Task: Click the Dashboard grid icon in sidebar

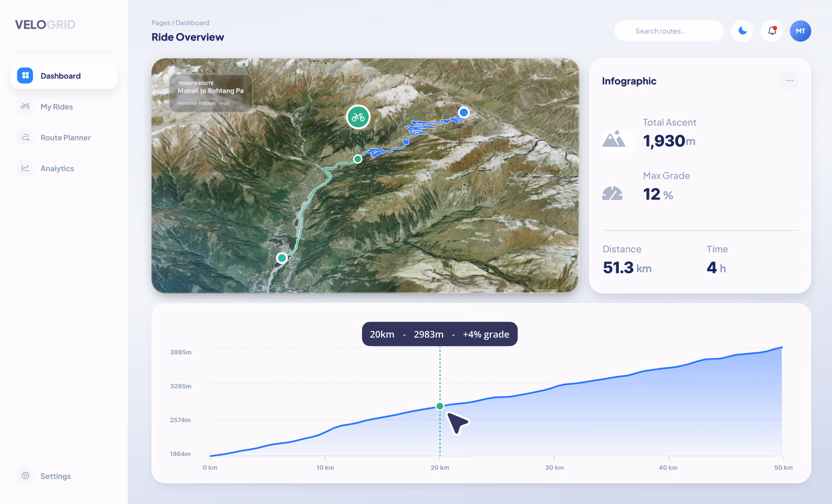Action: pyautogui.click(x=25, y=76)
